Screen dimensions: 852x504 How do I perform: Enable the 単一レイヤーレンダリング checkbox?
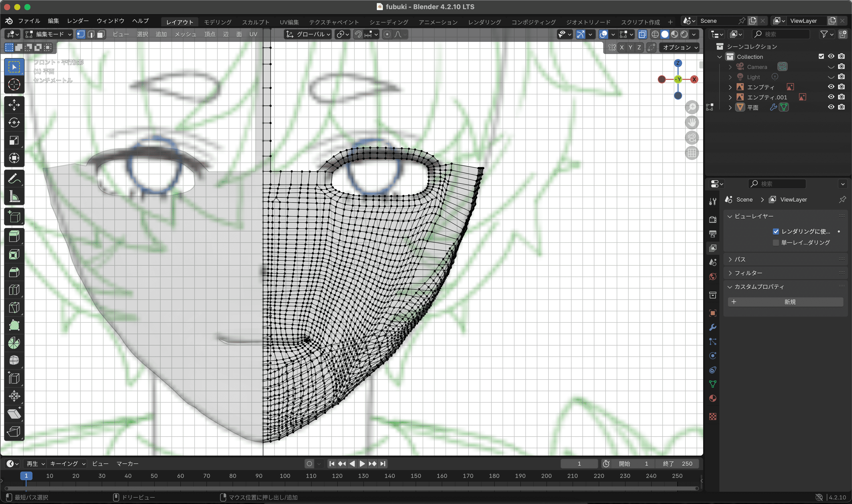click(x=776, y=242)
